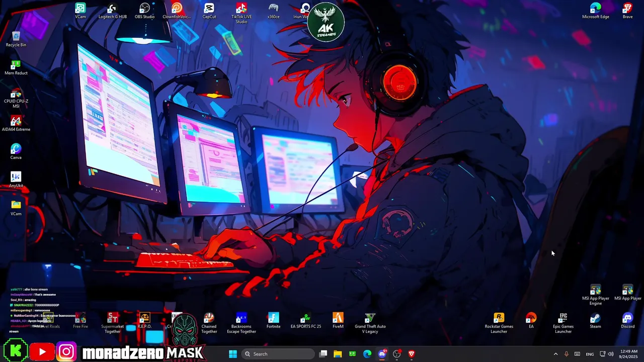Screen dimensions: 644x362
Task: Open the OBS Studio desktop shortcut
Action: (144, 11)
